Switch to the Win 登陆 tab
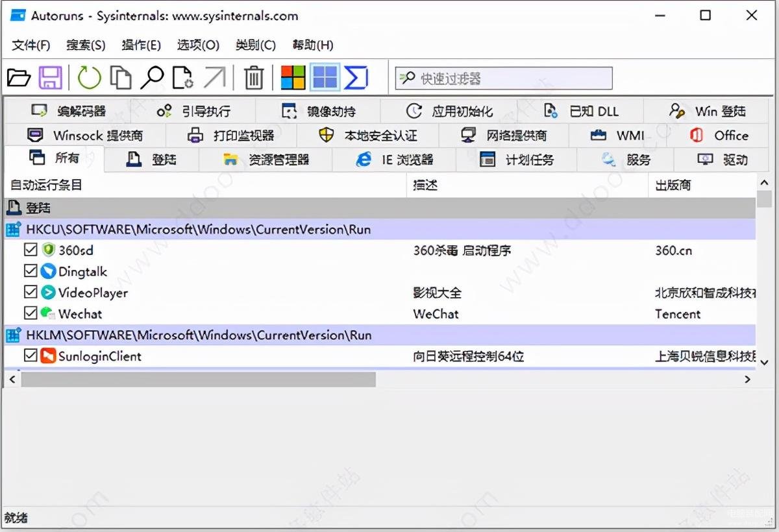This screenshot has width=779, height=532. pyautogui.click(x=708, y=111)
